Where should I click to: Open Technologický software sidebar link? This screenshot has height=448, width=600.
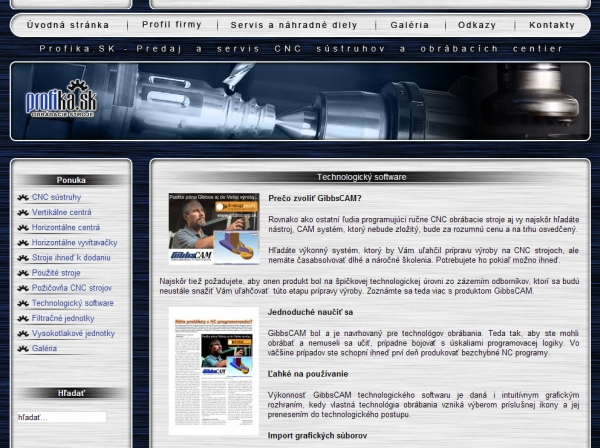coord(73,303)
